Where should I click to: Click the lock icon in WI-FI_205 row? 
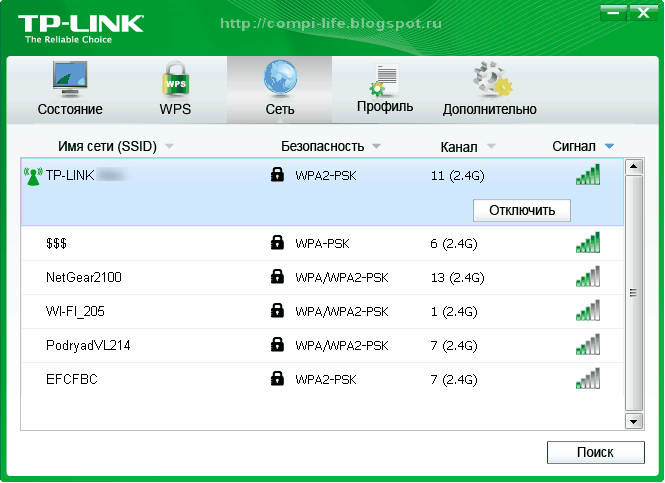(x=277, y=310)
